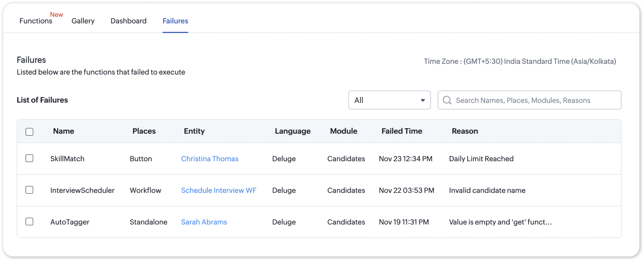The image size is (644, 261).
Task: Click the Schedule Interview WF link
Action: pos(219,190)
